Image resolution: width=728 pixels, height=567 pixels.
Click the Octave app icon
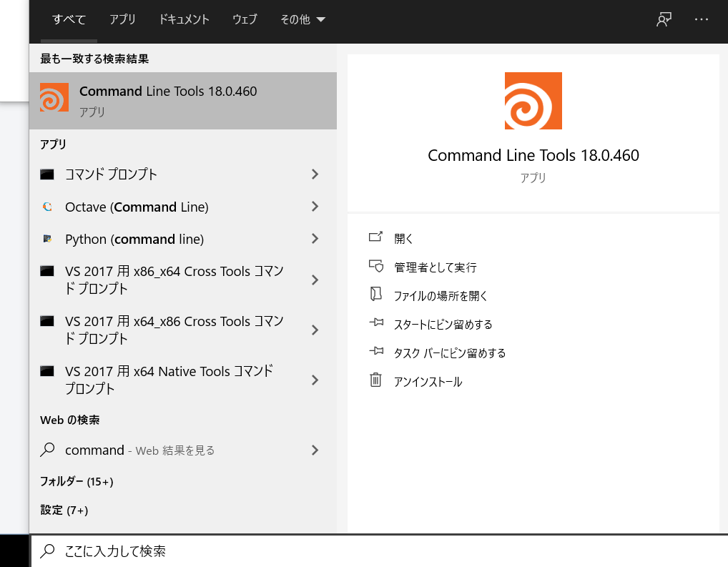click(x=47, y=207)
